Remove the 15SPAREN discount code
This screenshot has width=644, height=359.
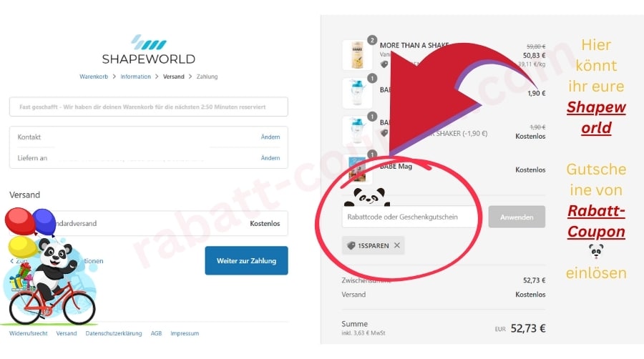click(396, 245)
